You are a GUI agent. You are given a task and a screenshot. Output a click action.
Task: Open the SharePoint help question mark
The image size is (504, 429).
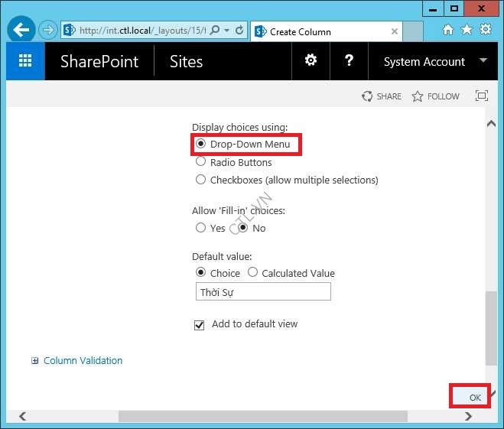point(349,61)
